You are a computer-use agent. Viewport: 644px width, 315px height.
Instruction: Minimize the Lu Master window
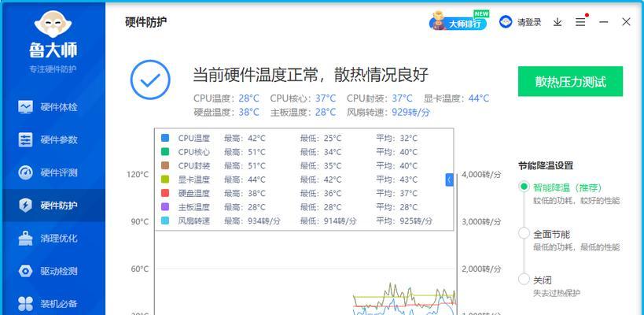click(603, 22)
